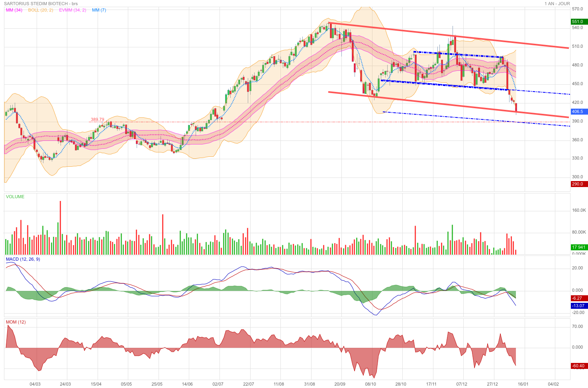This screenshot has height=388, width=588.
Task: Click the 80.00K volume axis value
Action: point(579,232)
